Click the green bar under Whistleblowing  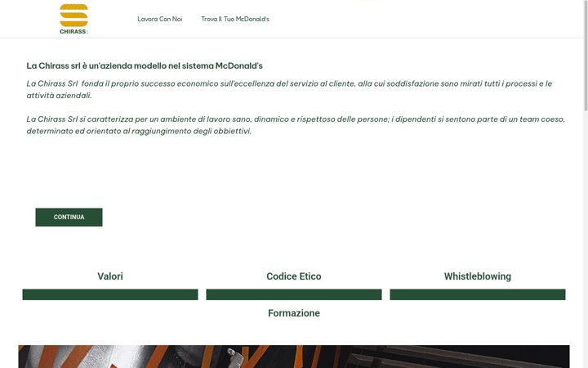pyautogui.click(x=478, y=294)
